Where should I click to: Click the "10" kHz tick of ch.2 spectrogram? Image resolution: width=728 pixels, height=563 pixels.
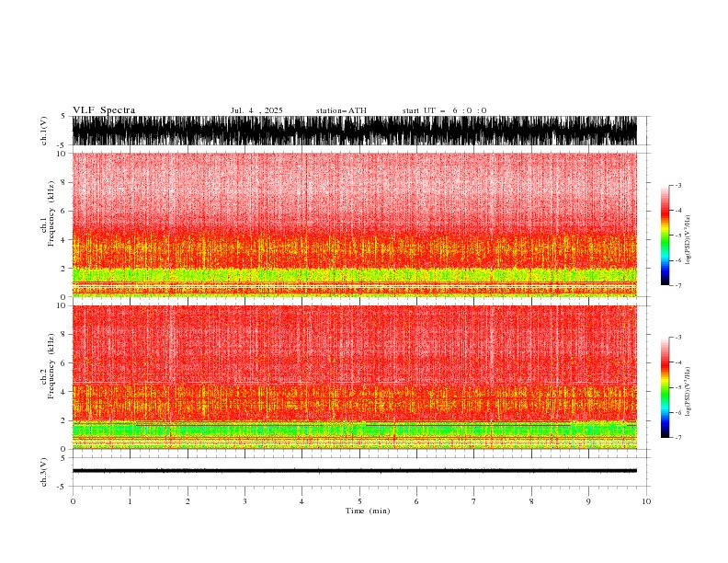62,305
